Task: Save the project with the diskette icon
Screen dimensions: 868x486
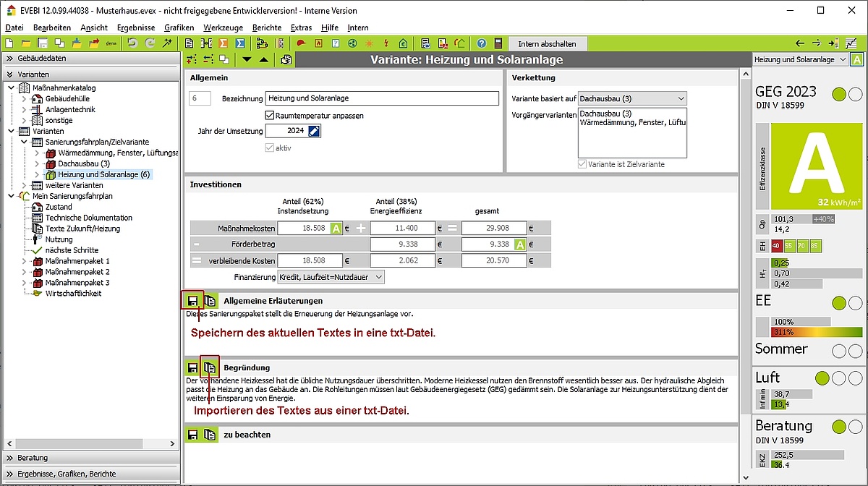Action: tap(43, 43)
